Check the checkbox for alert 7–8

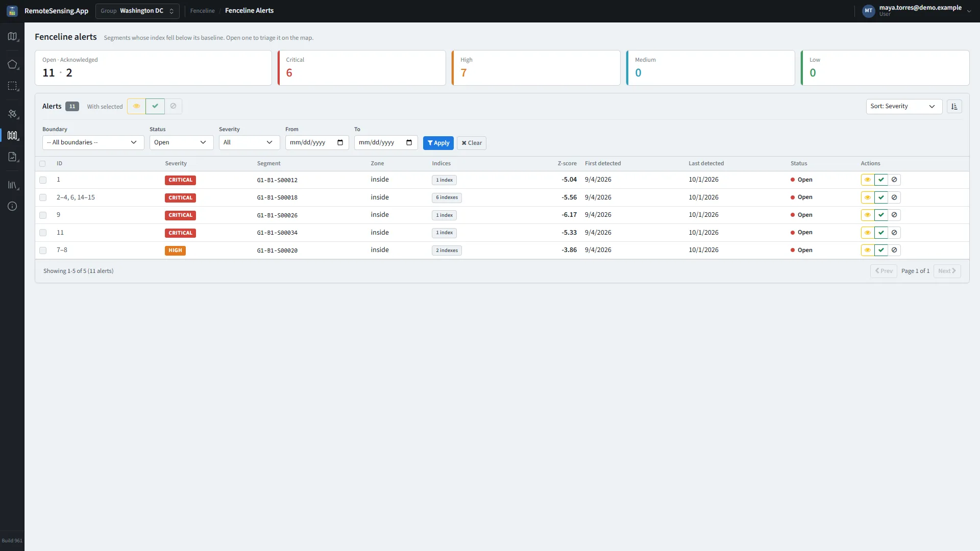(43, 251)
